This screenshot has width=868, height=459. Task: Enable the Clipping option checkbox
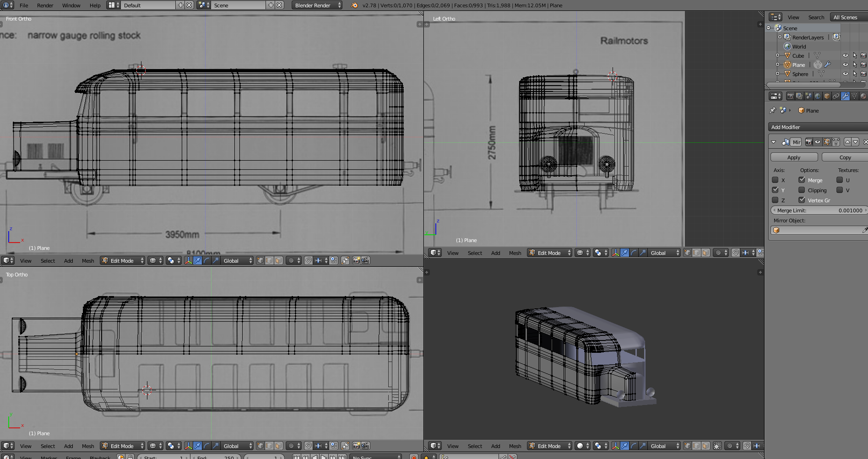(x=802, y=190)
